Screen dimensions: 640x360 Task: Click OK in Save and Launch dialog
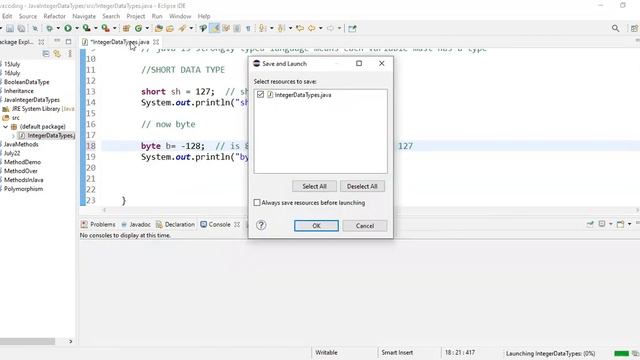[x=316, y=226]
